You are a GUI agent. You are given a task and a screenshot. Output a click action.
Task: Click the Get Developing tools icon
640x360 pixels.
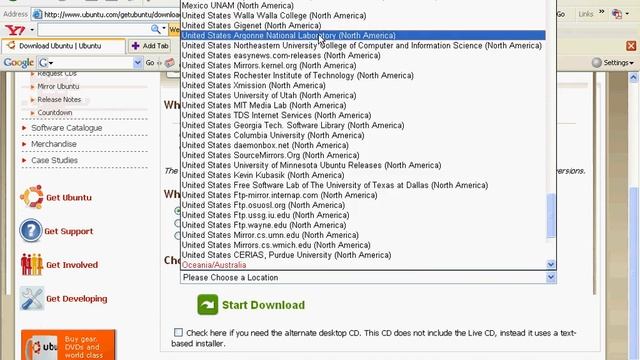coord(31,298)
